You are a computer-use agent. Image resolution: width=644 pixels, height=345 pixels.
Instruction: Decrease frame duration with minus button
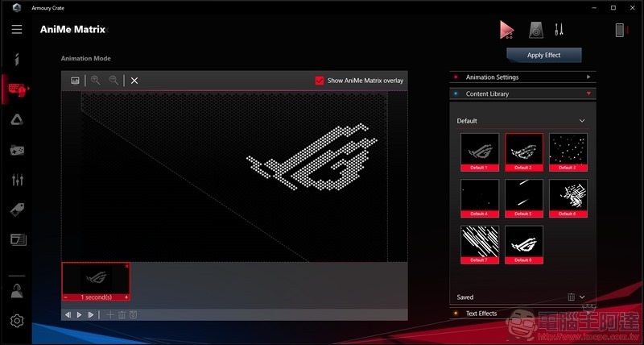tap(66, 297)
